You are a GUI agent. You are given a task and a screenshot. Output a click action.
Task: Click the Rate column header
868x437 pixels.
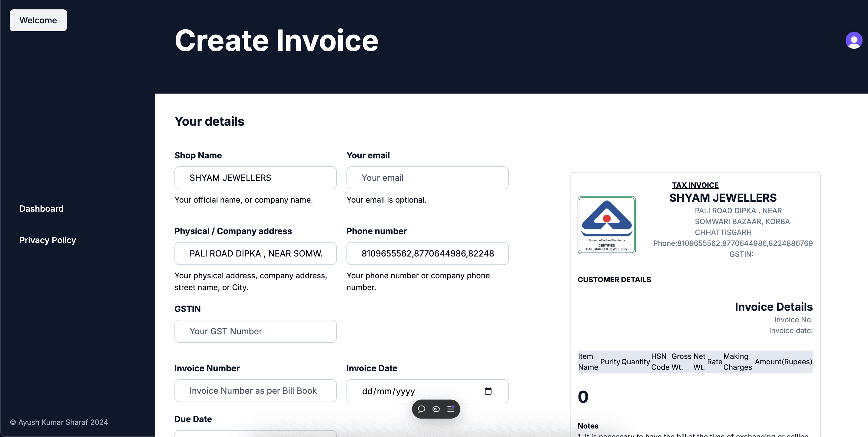tap(714, 362)
